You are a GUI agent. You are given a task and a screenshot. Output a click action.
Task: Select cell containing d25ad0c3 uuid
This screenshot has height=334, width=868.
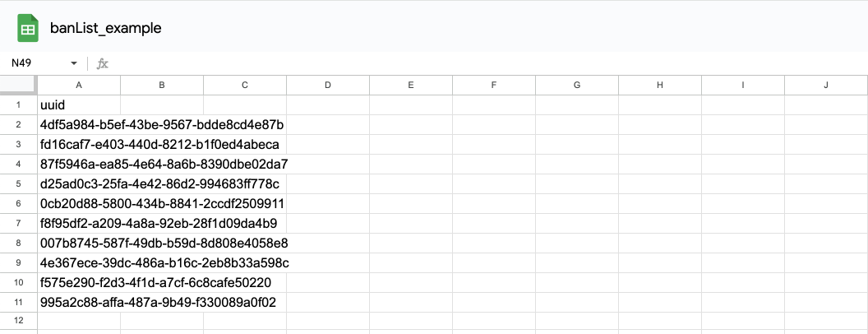pos(79,184)
